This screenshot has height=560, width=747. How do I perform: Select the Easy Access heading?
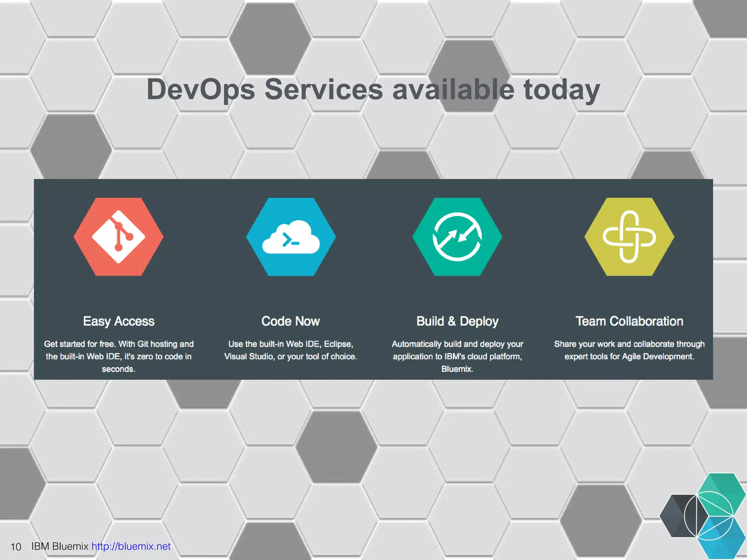tap(119, 321)
